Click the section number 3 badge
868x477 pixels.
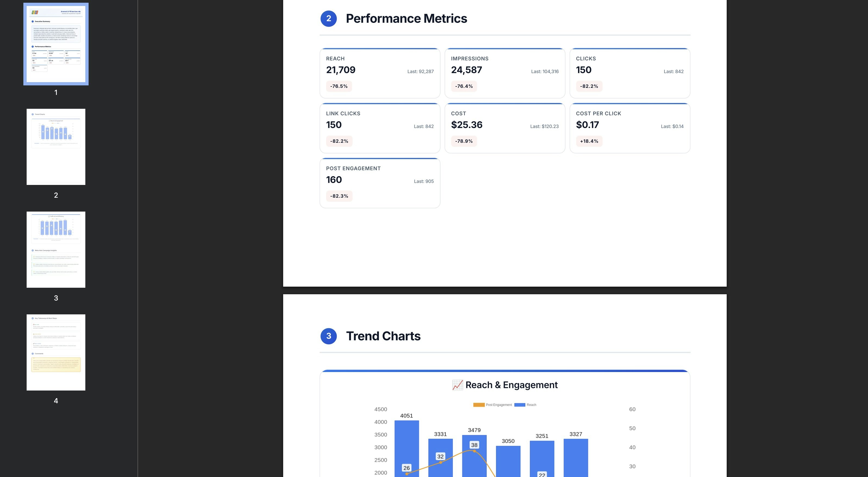click(329, 336)
